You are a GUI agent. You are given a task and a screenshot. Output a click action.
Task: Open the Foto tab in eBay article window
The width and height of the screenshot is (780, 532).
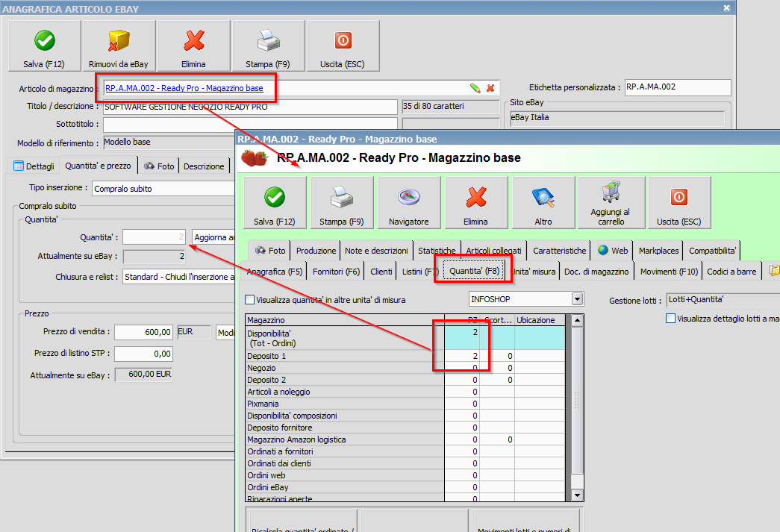[x=159, y=166]
